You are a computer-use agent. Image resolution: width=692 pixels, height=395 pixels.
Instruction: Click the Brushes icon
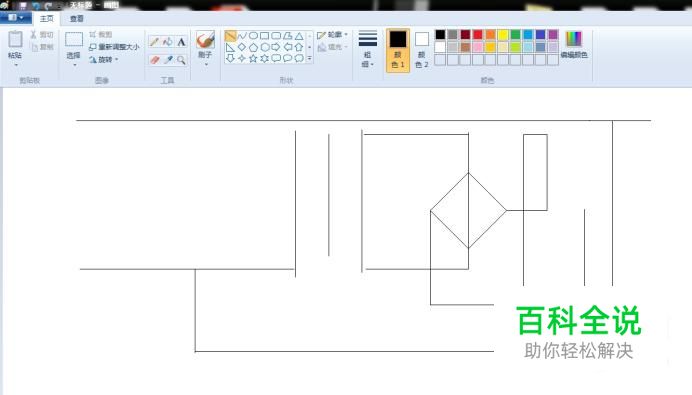click(206, 40)
